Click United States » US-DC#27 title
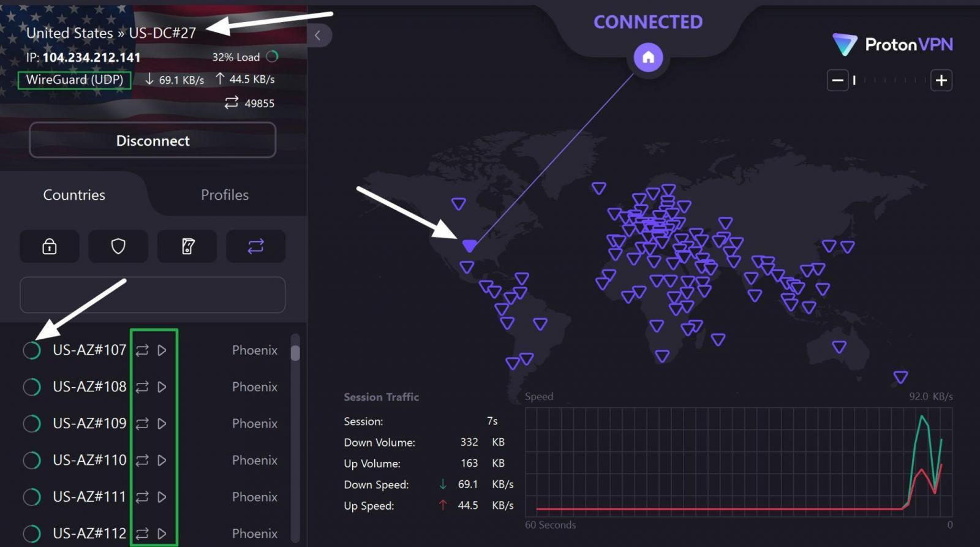Viewport: 980px width, 547px height. pyautogui.click(x=111, y=33)
